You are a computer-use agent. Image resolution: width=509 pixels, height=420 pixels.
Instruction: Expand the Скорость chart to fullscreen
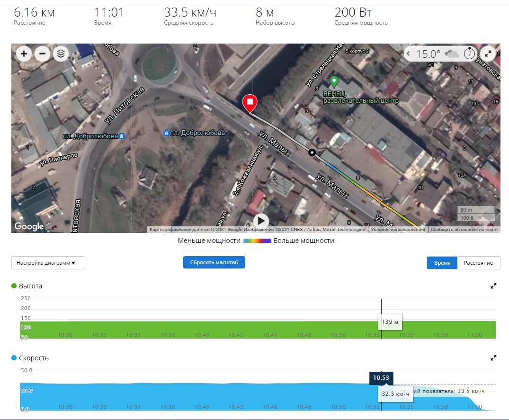pos(493,358)
